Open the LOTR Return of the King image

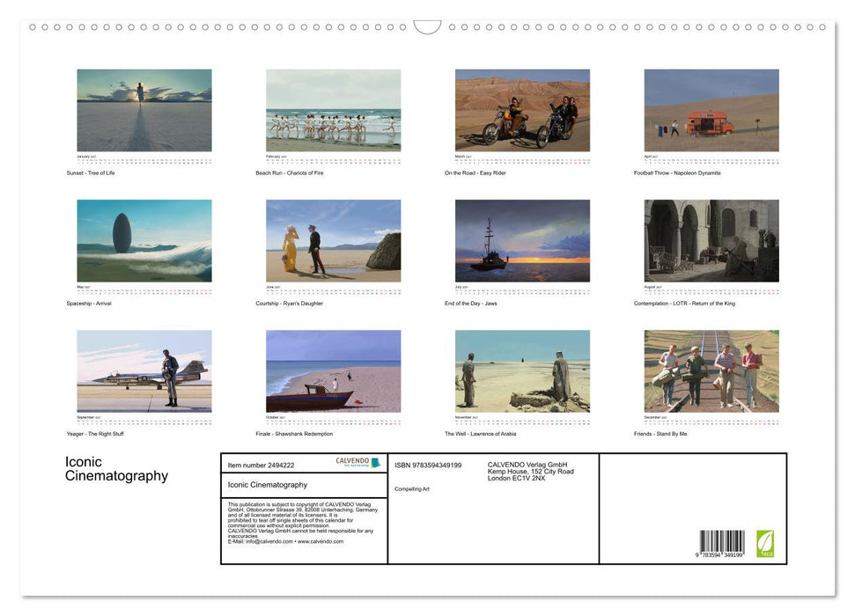pos(711,240)
